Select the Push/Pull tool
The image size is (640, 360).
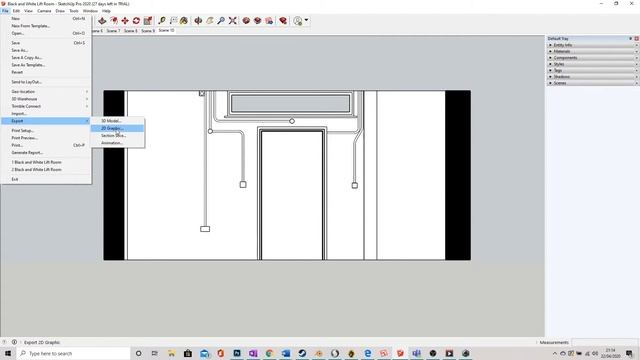tap(102, 20)
